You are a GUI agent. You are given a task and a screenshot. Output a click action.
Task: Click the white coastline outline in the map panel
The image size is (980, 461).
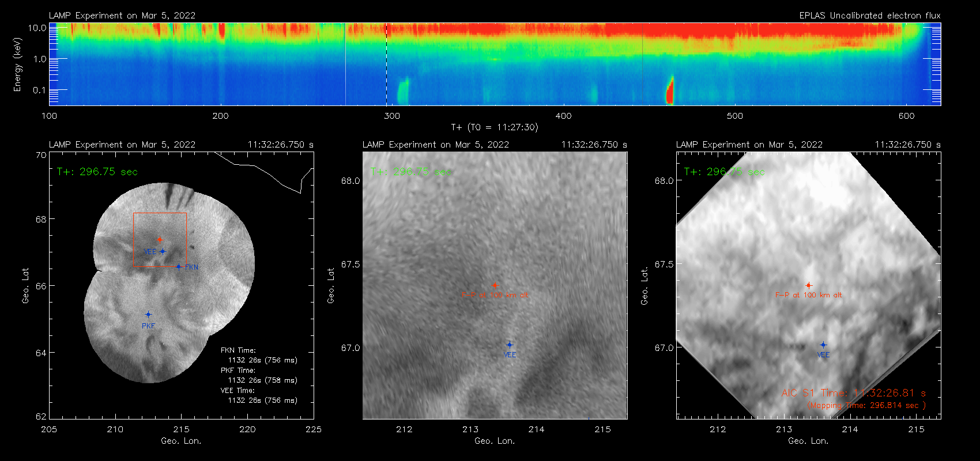[x=264, y=171]
